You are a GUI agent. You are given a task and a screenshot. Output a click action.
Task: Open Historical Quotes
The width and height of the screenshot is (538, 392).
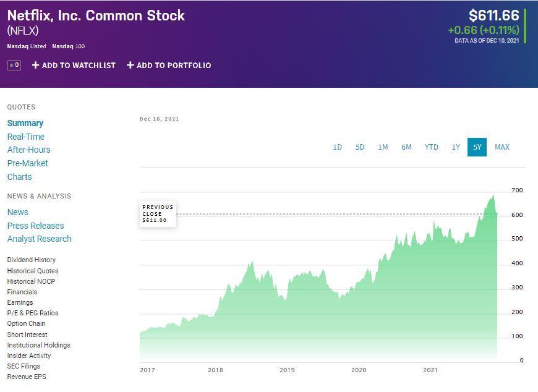[33, 271]
